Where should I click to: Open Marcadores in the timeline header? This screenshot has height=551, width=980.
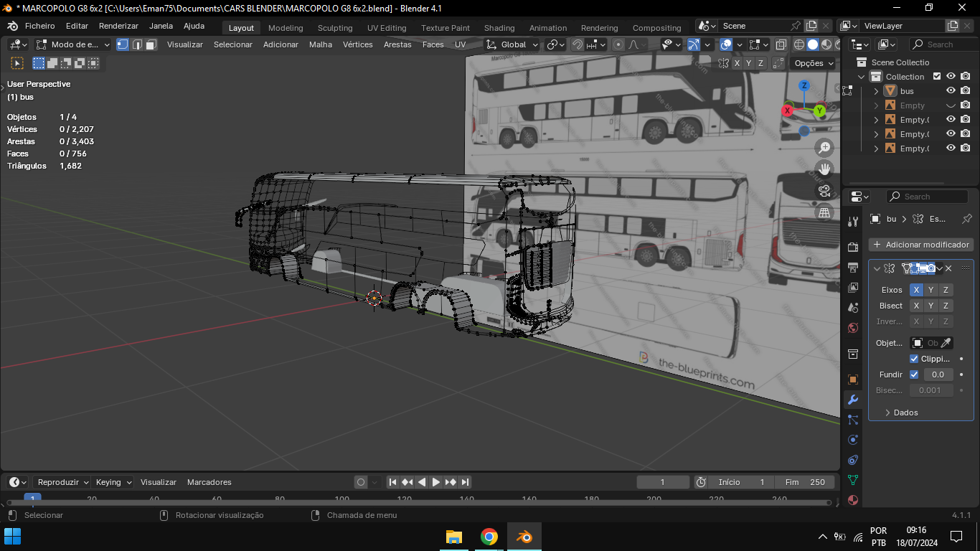pos(209,482)
